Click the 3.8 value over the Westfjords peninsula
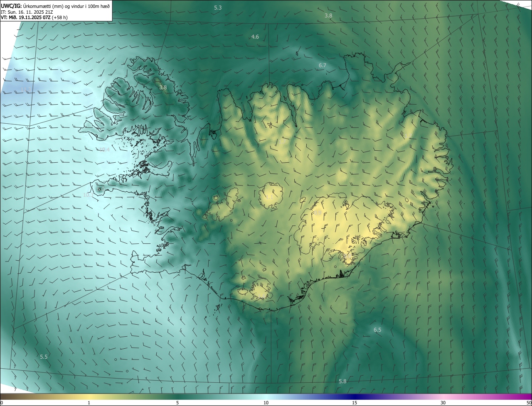This screenshot has height=406, width=532. [163, 88]
